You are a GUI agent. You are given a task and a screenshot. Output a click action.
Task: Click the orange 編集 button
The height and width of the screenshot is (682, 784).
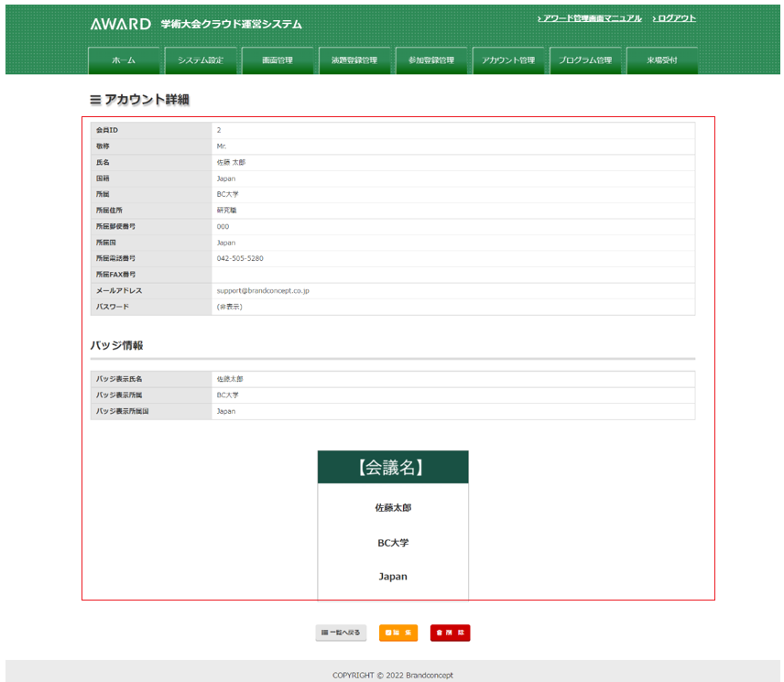[x=398, y=633]
